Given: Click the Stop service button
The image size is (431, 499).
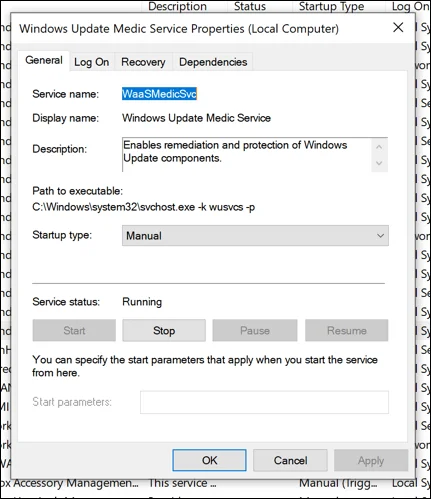Looking at the screenshot, I should (164, 330).
